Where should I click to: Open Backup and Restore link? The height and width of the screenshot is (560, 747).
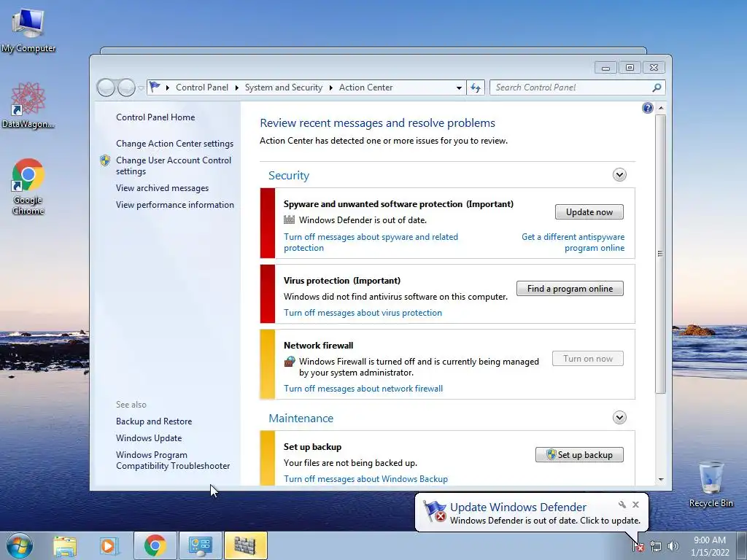pos(154,421)
